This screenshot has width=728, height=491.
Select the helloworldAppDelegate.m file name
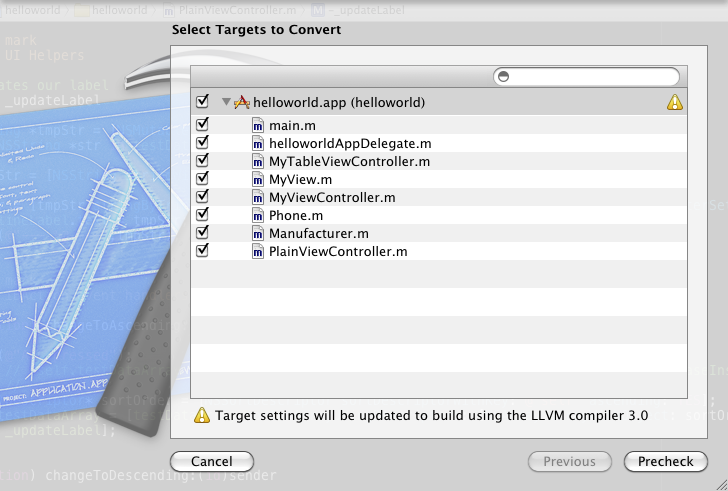[350, 144]
